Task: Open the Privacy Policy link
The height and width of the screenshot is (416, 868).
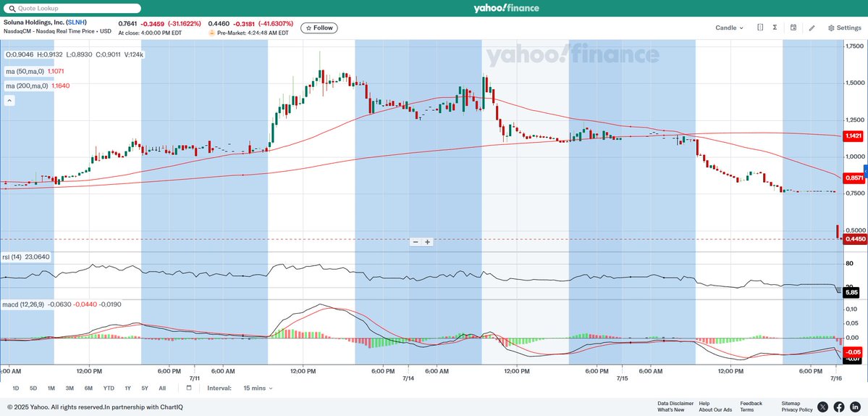Action: (x=797, y=410)
